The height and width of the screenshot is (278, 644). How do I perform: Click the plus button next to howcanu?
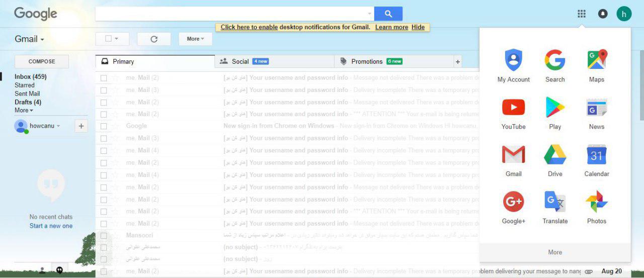click(x=81, y=126)
